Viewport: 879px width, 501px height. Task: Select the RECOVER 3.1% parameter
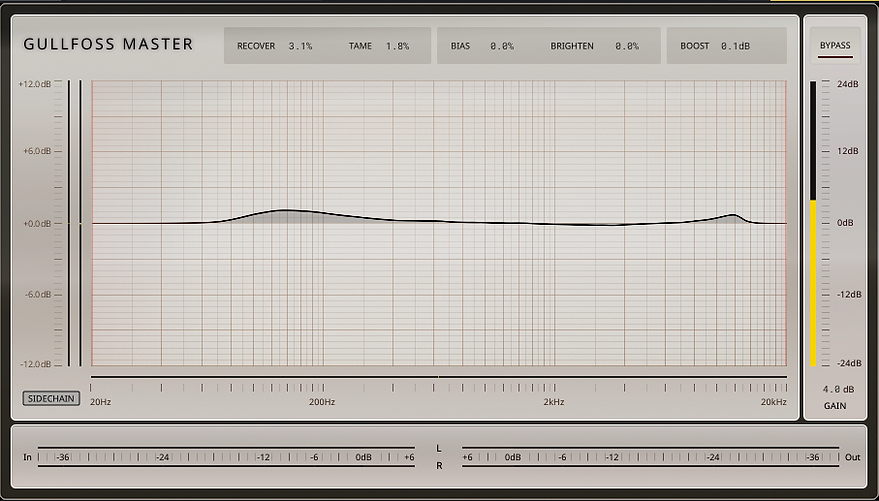(274, 46)
